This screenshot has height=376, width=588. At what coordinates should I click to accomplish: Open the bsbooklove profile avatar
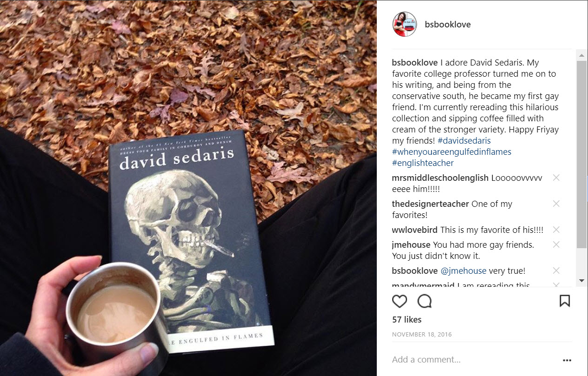pos(405,24)
